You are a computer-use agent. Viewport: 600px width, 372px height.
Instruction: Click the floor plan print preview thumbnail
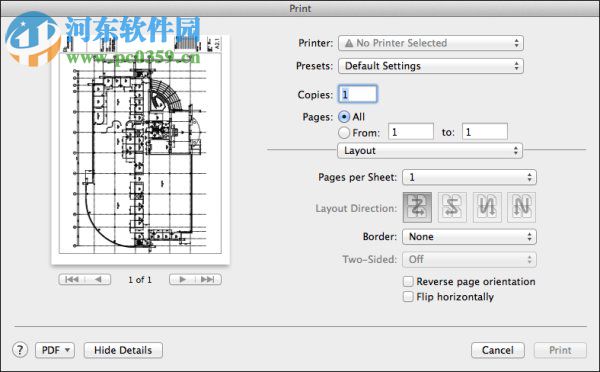(140, 150)
